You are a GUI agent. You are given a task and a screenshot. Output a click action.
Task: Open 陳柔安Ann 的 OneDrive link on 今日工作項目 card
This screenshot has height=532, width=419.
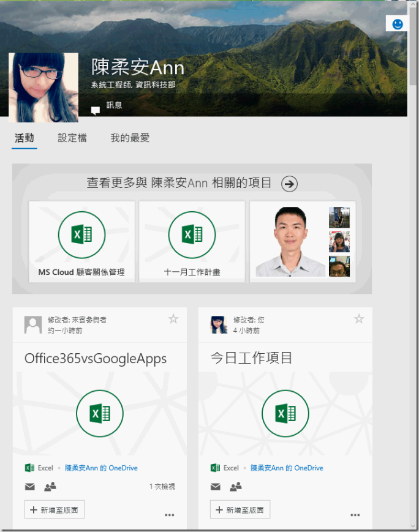[x=287, y=468]
